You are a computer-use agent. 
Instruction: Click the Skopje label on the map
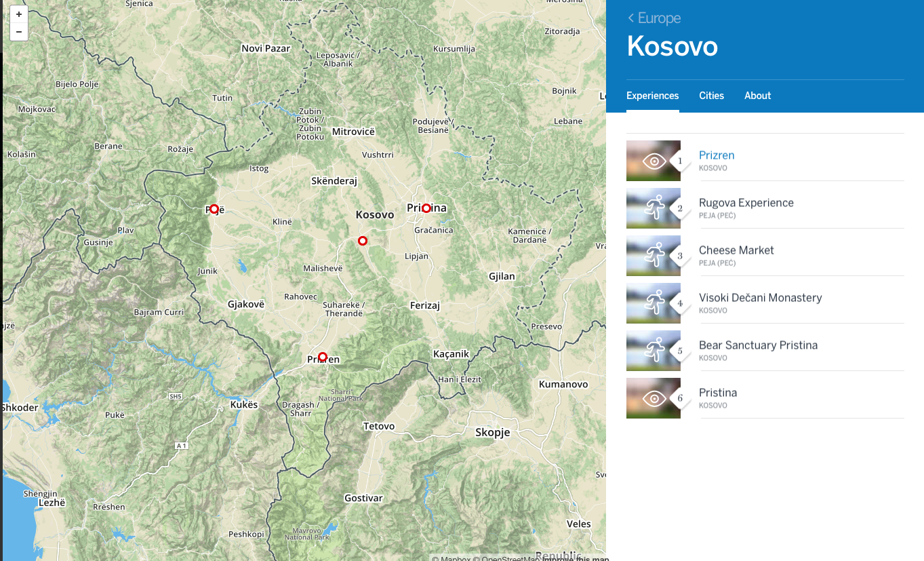[x=492, y=433]
